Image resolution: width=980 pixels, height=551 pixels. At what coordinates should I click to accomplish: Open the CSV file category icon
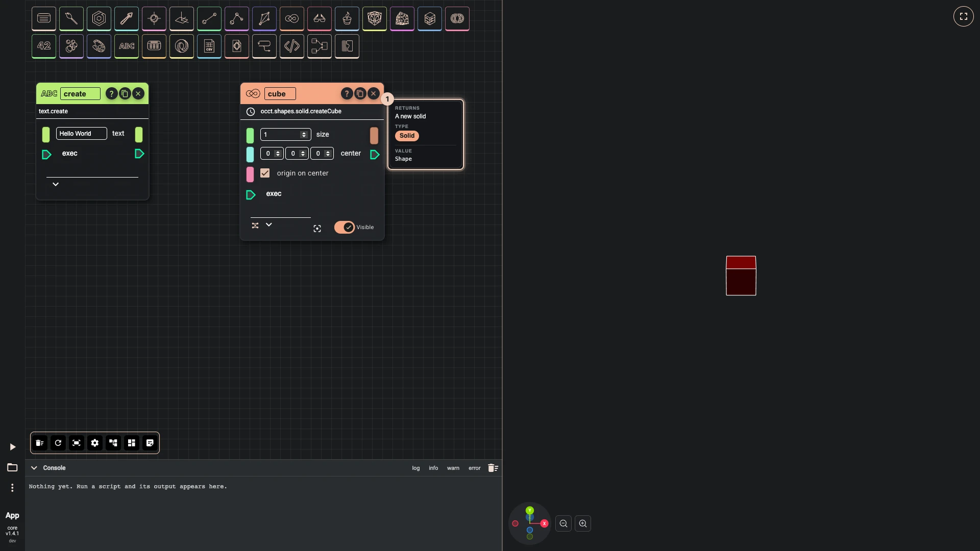pyautogui.click(x=209, y=46)
